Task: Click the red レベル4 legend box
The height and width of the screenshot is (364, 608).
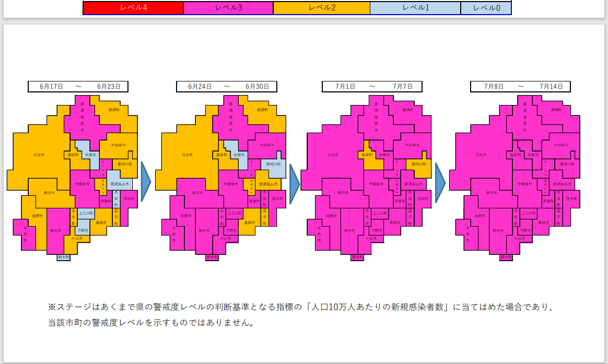Action: (133, 8)
